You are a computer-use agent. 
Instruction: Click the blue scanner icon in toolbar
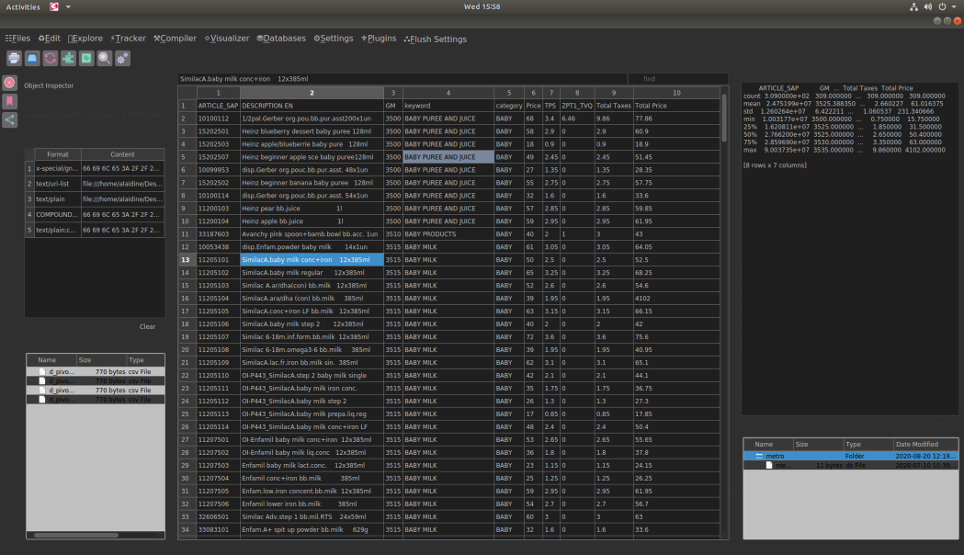pyautogui.click(x=32, y=59)
